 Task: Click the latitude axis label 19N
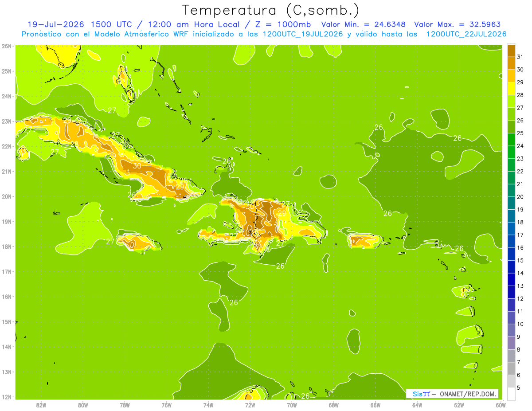[x=6, y=222]
